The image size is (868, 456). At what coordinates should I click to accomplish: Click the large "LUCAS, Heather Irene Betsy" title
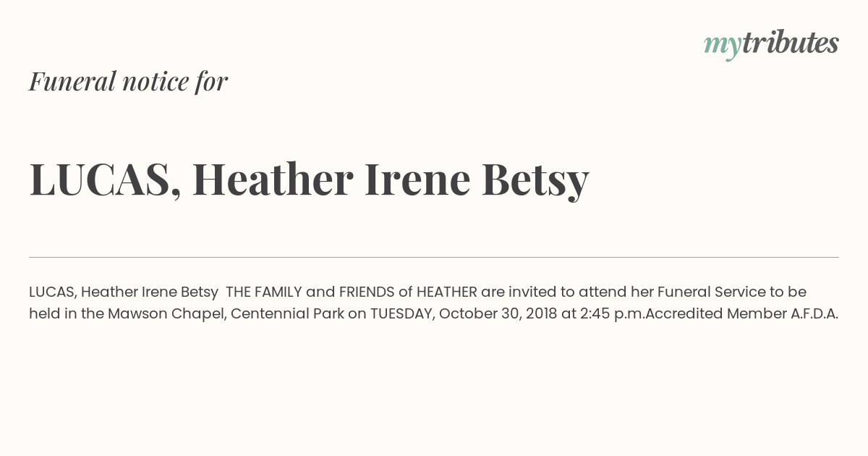click(309, 180)
